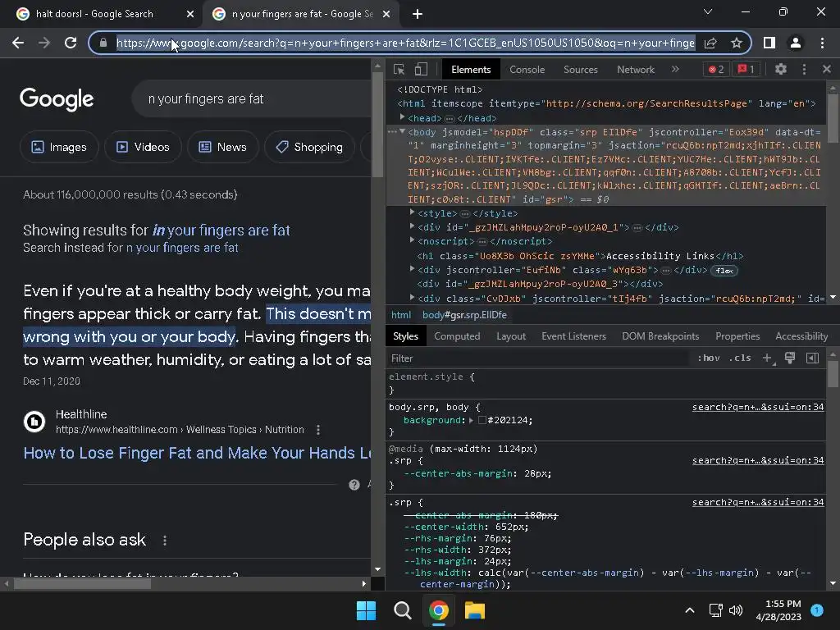The height and width of the screenshot is (630, 840).
Task: Expand the head element node
Action: pos(402,117)
